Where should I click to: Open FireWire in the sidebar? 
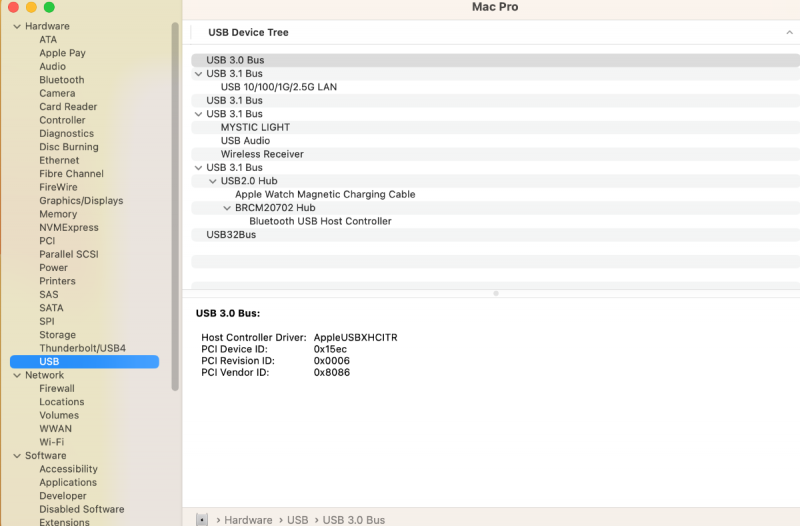[x=58, y=187]
